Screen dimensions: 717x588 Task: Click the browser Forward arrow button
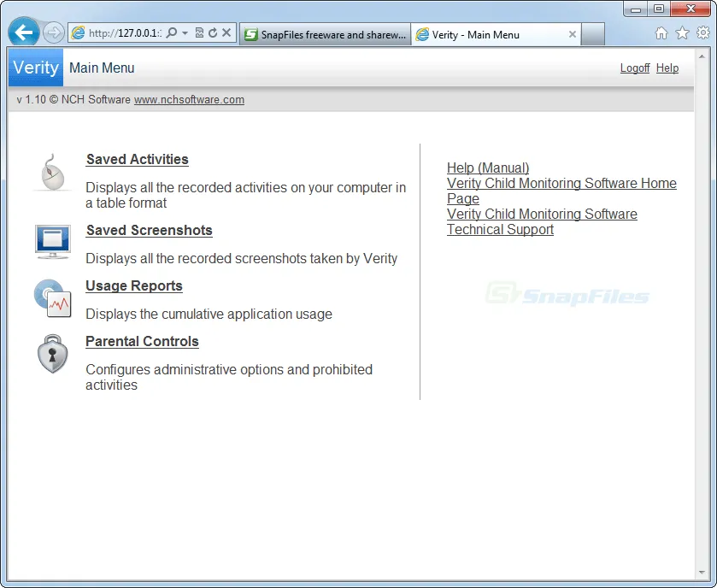[54, 33]
